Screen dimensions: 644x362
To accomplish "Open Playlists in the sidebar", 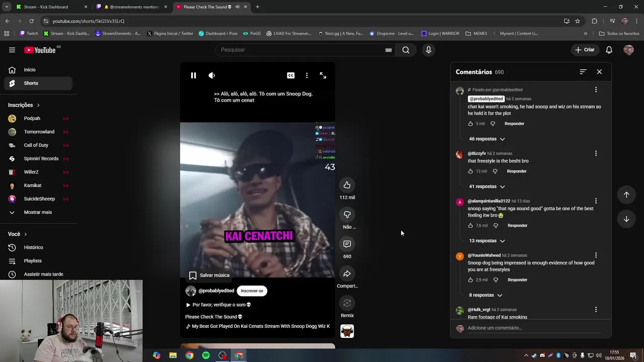I will pyautogui.click(x=38, y=261).
